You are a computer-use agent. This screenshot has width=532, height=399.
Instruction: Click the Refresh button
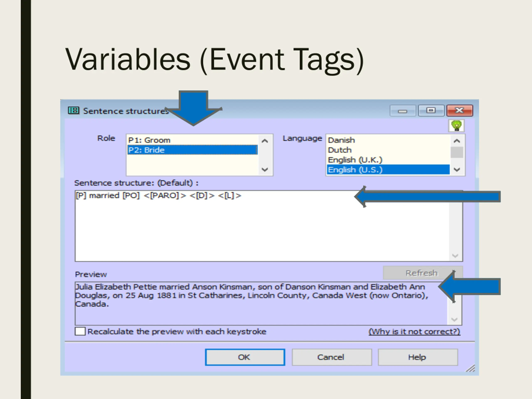click(x=422, y=273)
